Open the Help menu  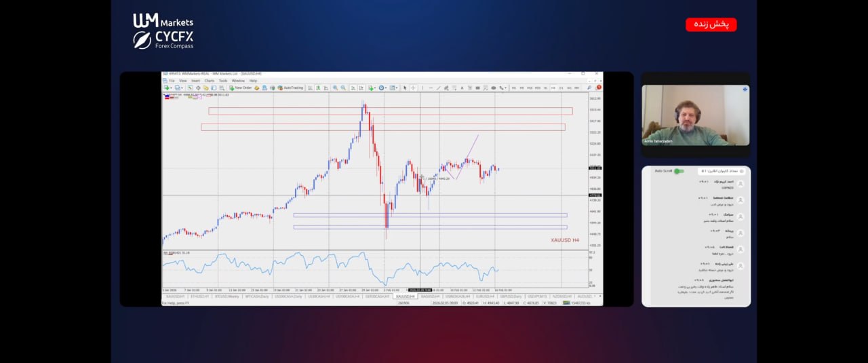253,81
